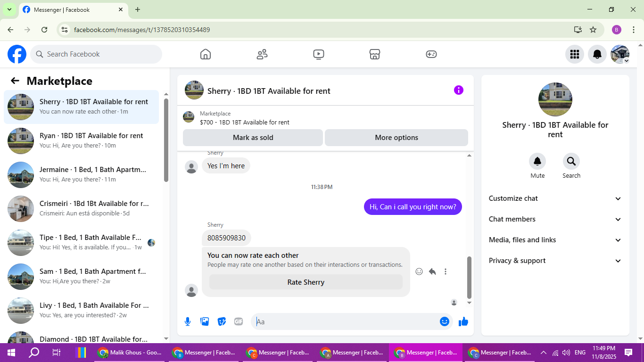This screenshot has width=644, height=362.
Task: Choose a GIF icon
Action: [239, 321]
